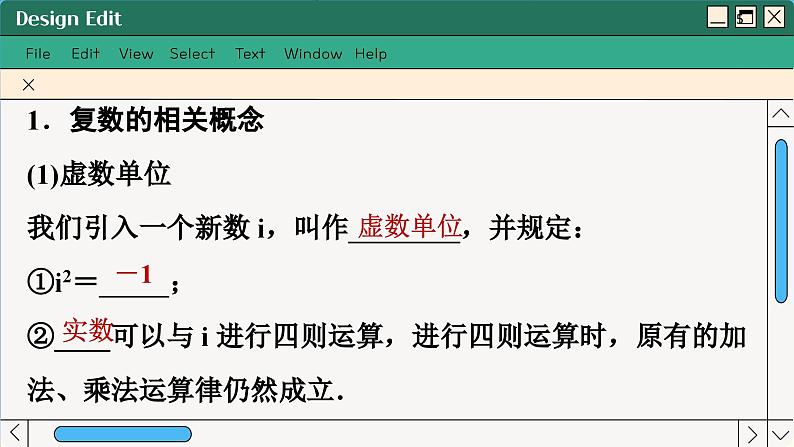
Task: Click the blue vertical scrollbar thumb
Action: pyautogui.click(x=781, y=220)
